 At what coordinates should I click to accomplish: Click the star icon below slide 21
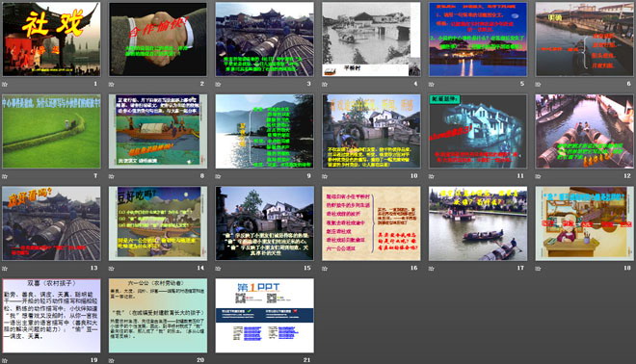pyautogui.click(x=218, y=360)
